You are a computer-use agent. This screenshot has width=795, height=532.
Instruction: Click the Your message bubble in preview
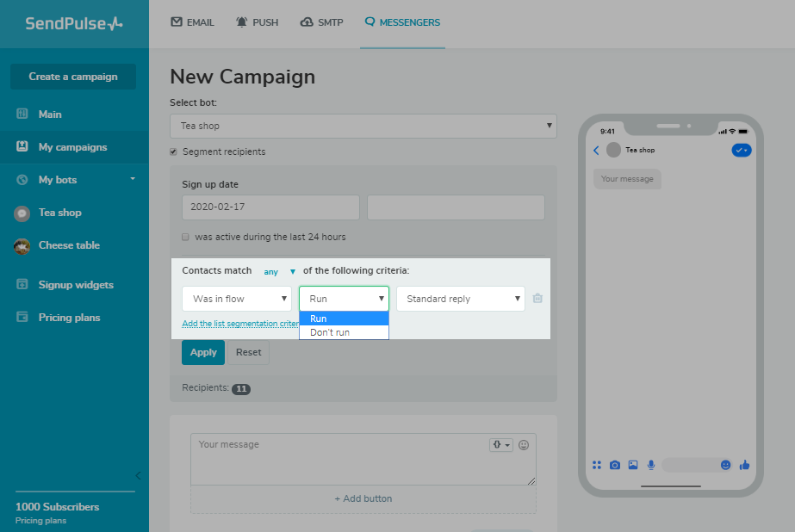(627, 179)
